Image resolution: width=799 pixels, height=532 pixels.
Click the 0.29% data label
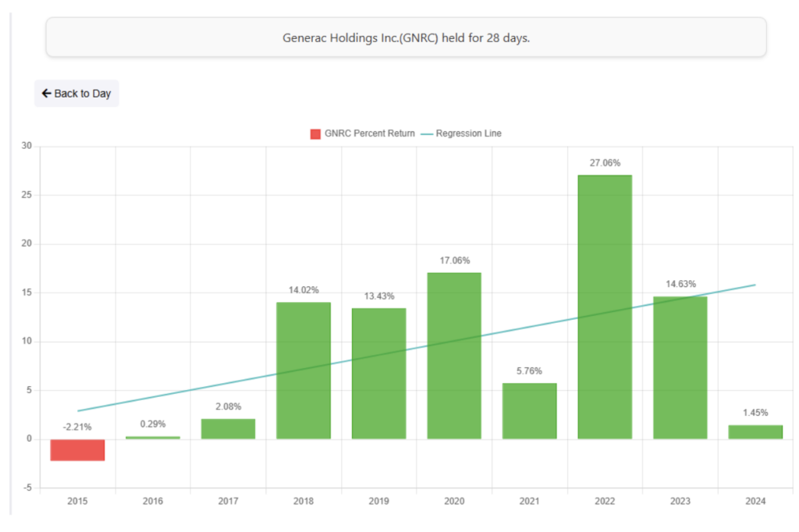tap(153, 424)
